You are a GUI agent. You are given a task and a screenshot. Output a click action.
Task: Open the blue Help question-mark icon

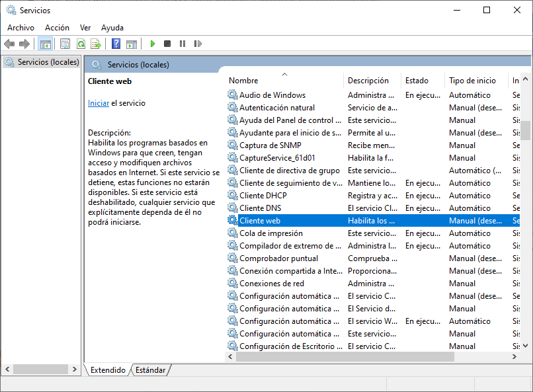116,44
